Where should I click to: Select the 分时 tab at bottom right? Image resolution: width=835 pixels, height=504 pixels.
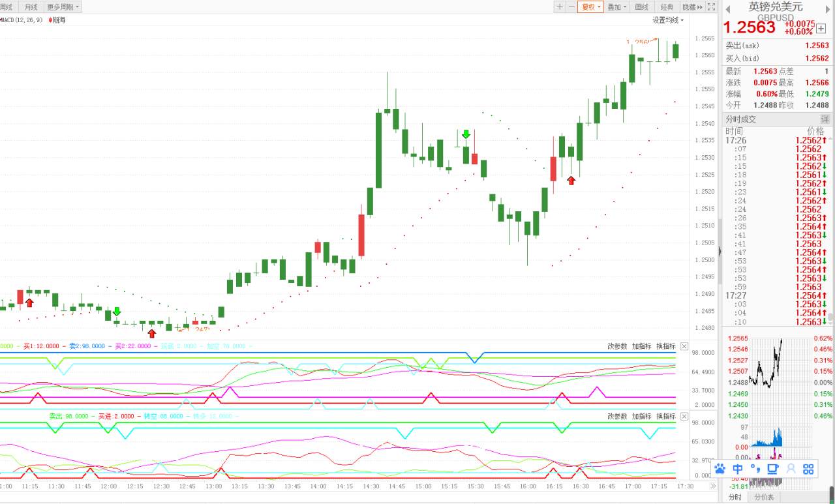(735, 497)
